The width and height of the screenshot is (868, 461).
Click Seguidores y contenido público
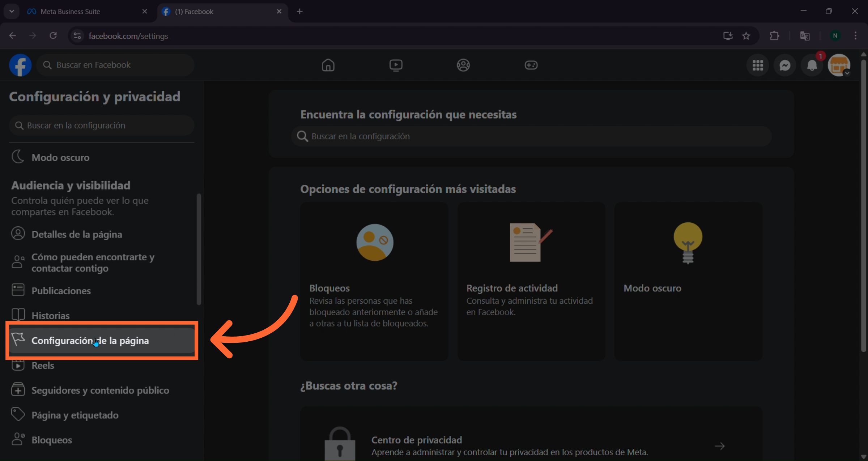coord(100,390)
